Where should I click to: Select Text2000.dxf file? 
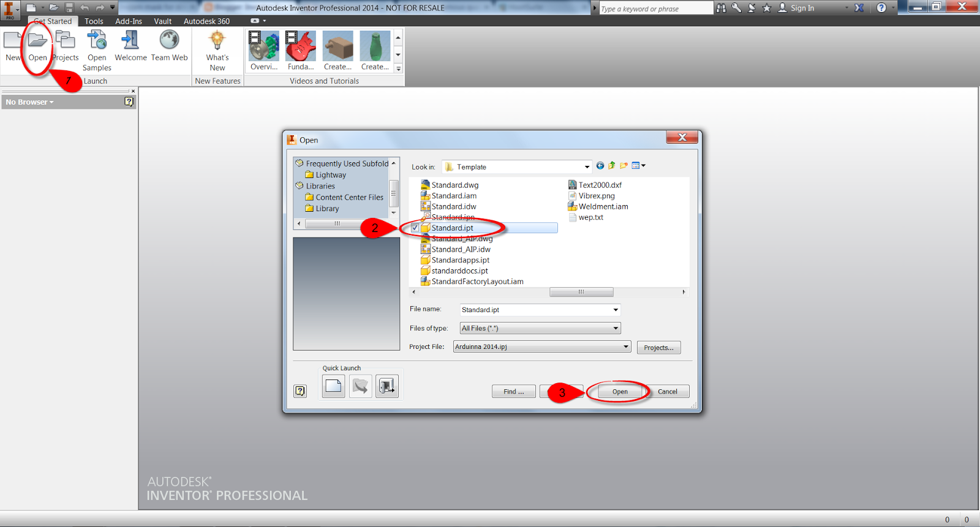pyautogui.click(x=595, y=185)
